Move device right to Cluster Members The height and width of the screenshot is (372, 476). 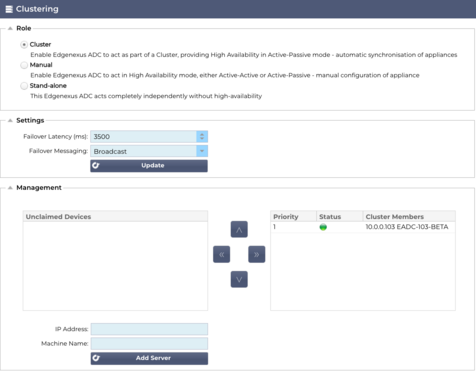257,254
